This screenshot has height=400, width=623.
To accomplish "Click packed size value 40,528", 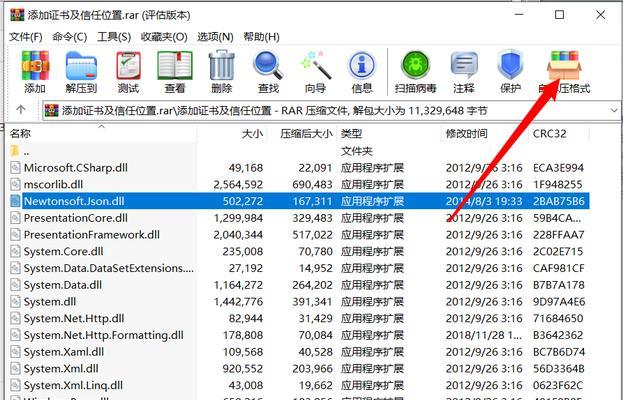I will tap(315, 352).
